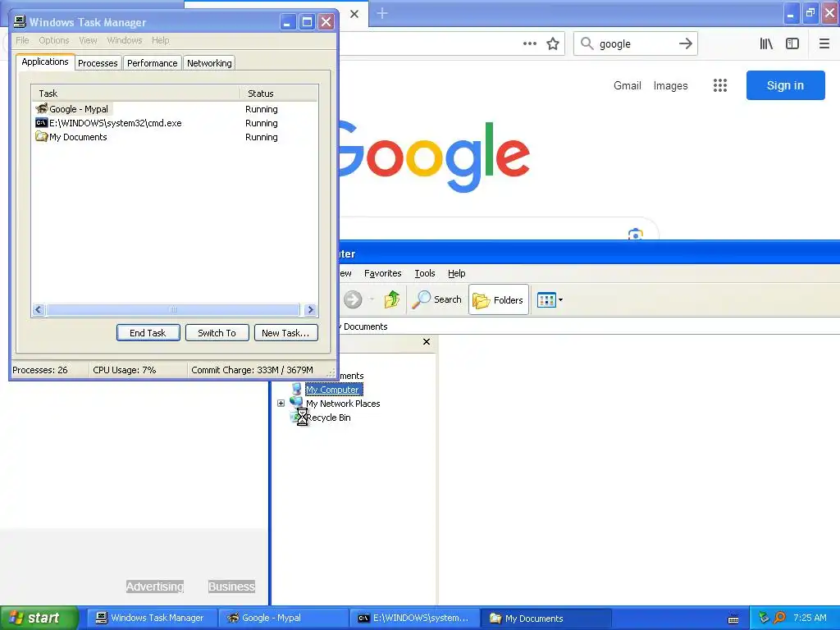Expand the My Network Places node
840x630 pixels.
coord(281,403)
